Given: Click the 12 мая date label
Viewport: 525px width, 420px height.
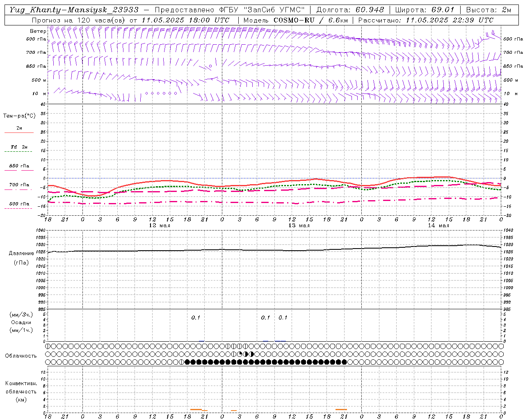Looking at the screenshot, I should 159,226.
